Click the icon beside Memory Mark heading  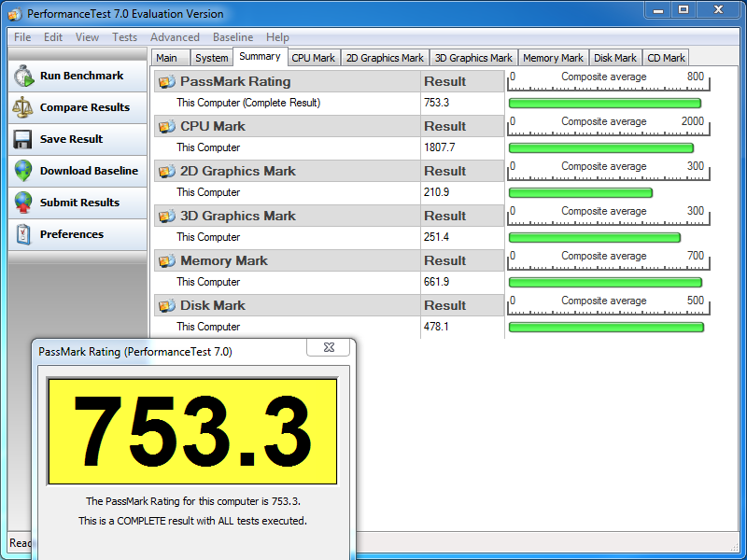(167, 261)
